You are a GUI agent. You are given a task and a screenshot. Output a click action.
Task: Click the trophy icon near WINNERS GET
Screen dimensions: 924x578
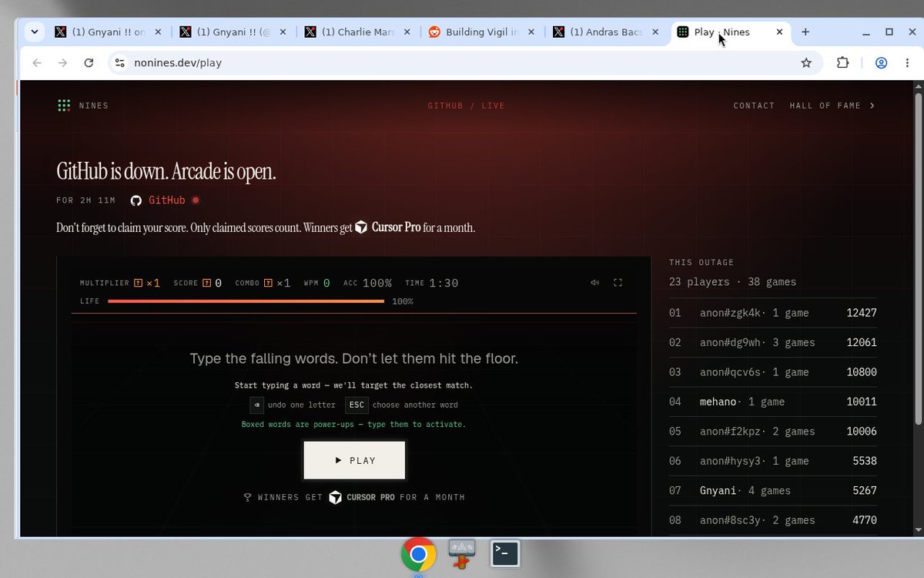coord(248,498)
